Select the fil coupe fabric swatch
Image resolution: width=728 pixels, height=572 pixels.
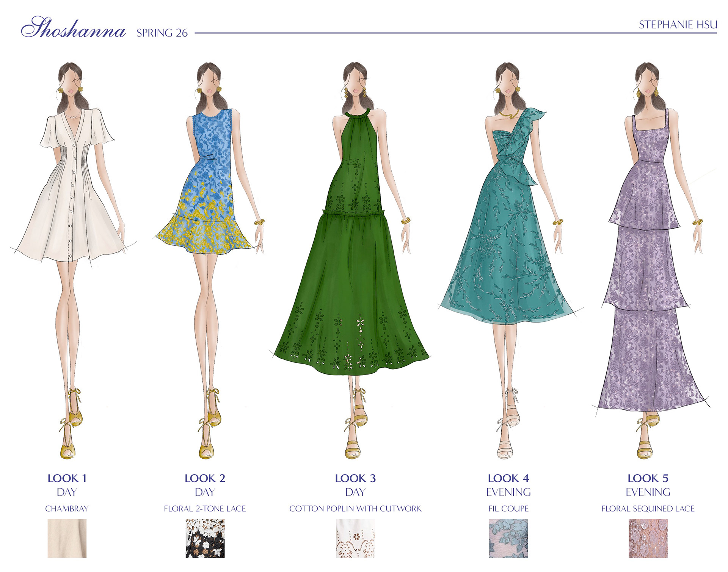tap(508, 538)
